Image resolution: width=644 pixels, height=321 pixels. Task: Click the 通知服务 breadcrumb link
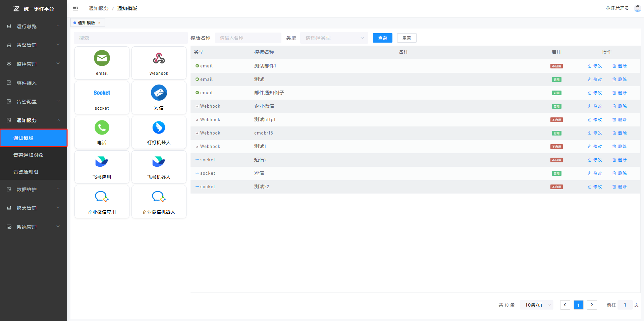click(x=99, y=8)
